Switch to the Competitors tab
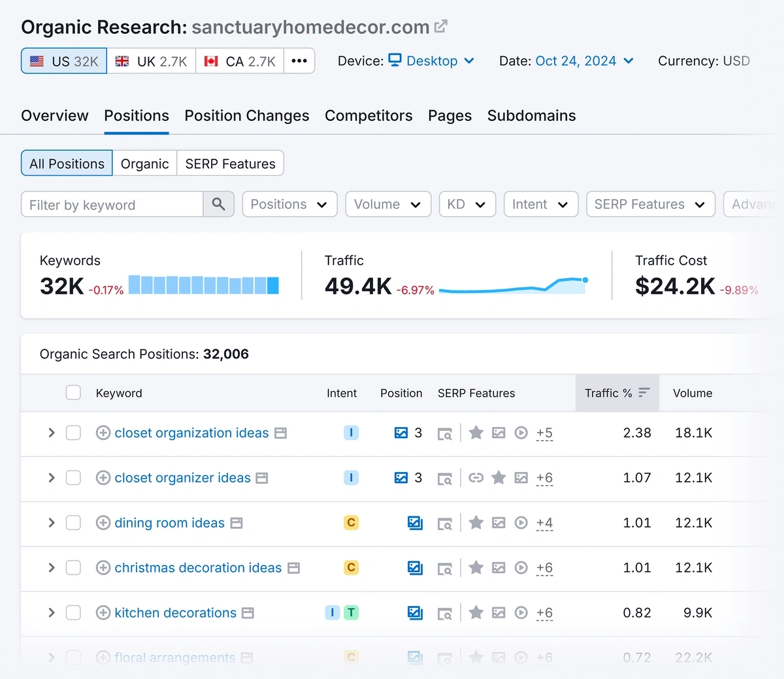The width and height of the screenshot is (784, 679). (x=368, y=116)
